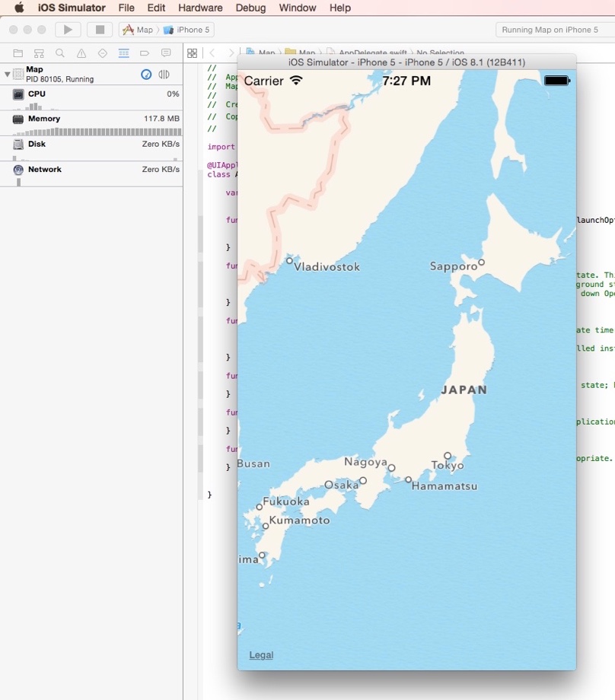Show the Symbol navigator
The image size is (615, 700).
[x=40, y=53]
